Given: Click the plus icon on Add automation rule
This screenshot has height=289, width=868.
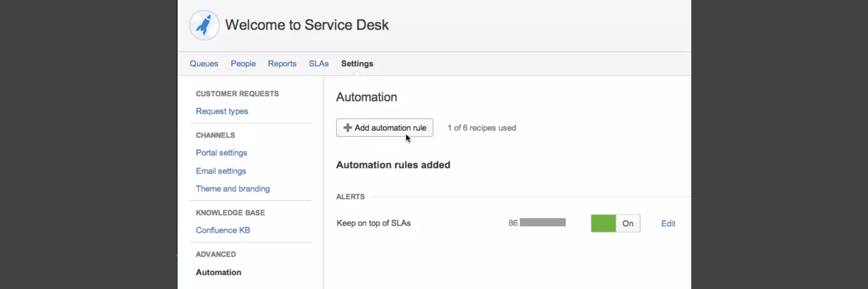Looking at the screenshot, I should 348,128.
